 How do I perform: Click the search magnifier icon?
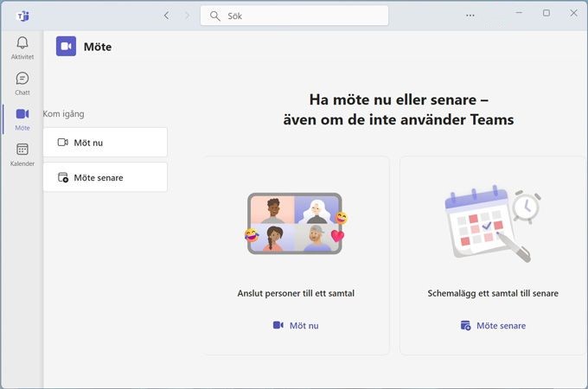click(x=214, y=16)
